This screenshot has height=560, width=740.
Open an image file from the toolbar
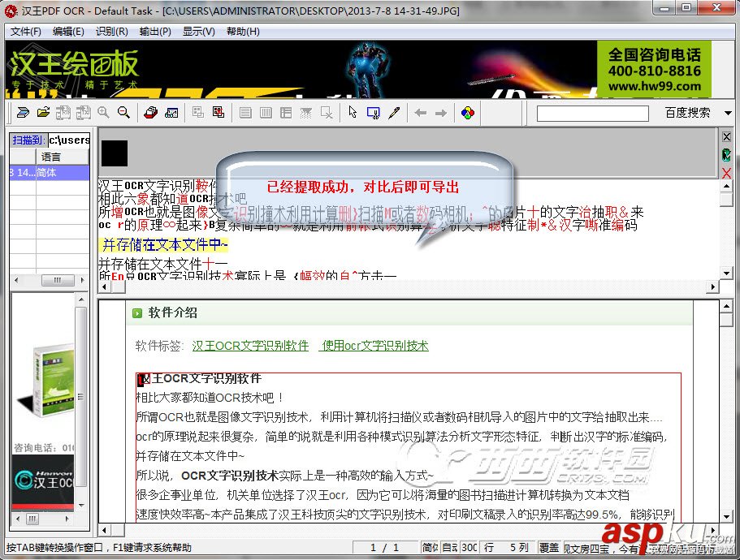click(45, 112)
